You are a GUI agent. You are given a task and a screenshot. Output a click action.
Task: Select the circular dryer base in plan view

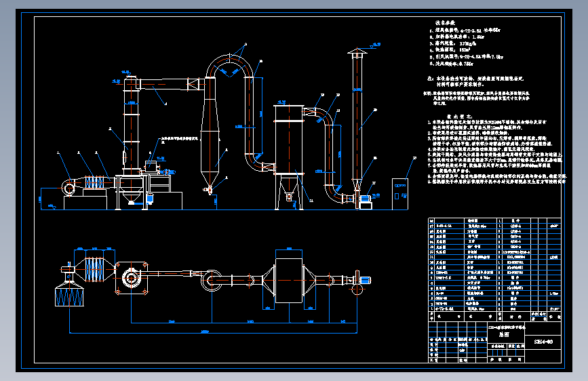point(131,278)
